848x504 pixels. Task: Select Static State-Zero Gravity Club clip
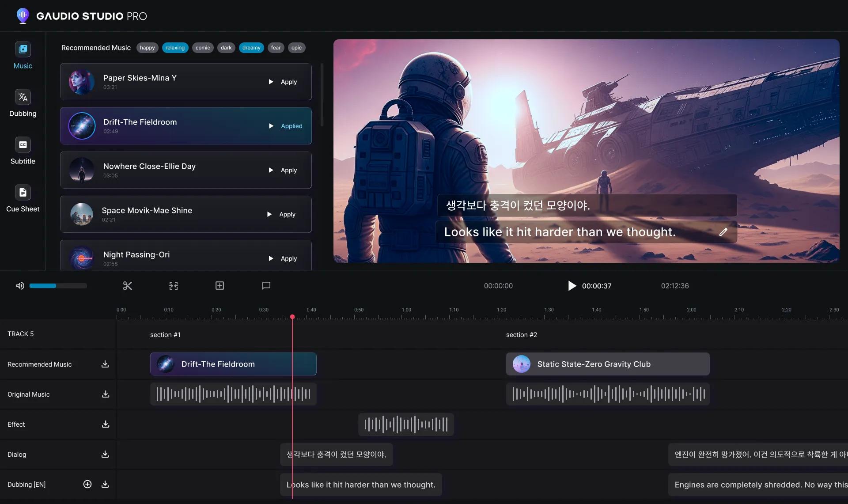[607, 364]
